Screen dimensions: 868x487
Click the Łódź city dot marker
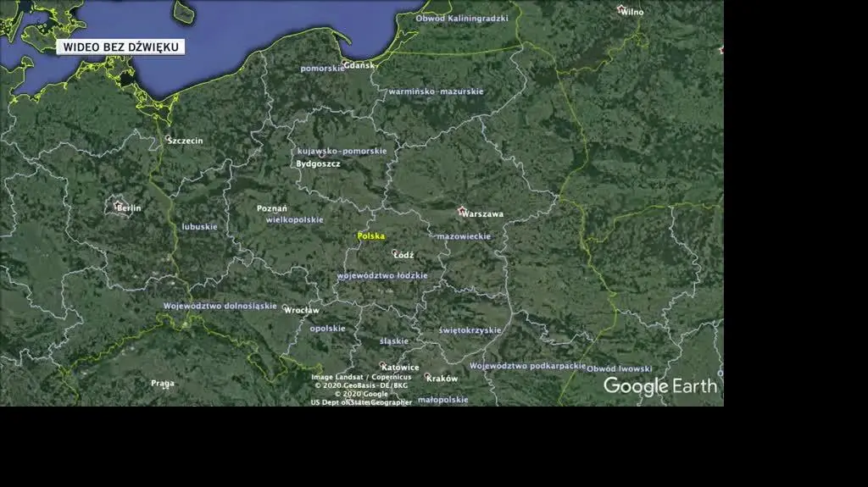(395, 252)
